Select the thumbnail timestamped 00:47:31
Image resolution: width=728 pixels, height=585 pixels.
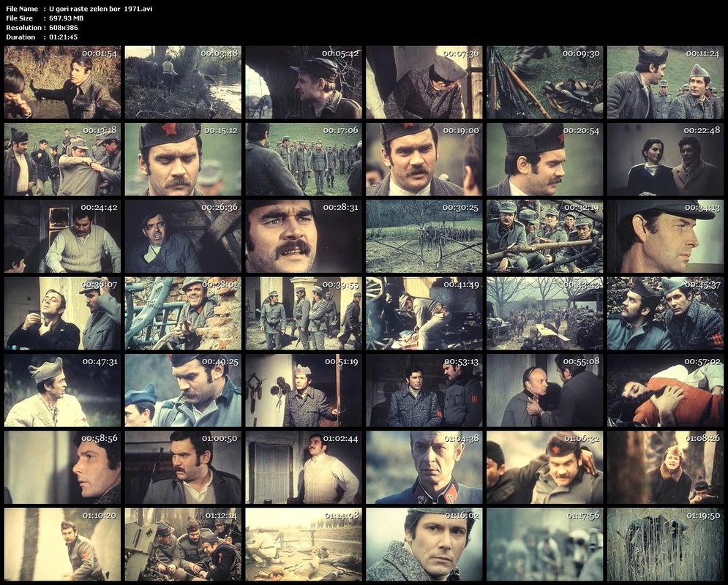62,390
